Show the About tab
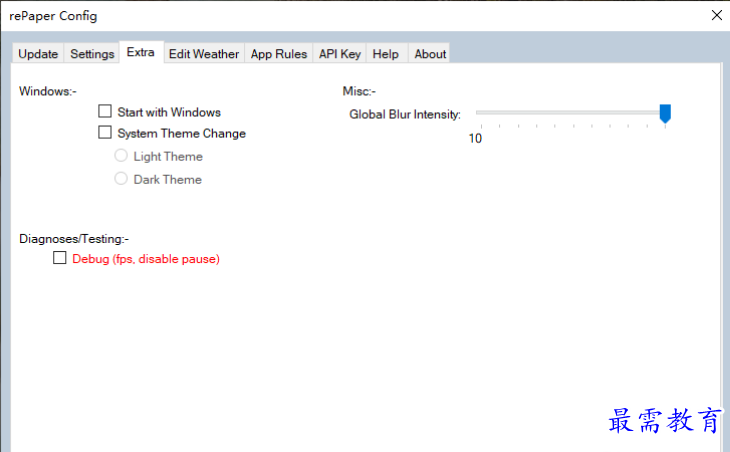This screenshot has width=730, height=452. 430,54
